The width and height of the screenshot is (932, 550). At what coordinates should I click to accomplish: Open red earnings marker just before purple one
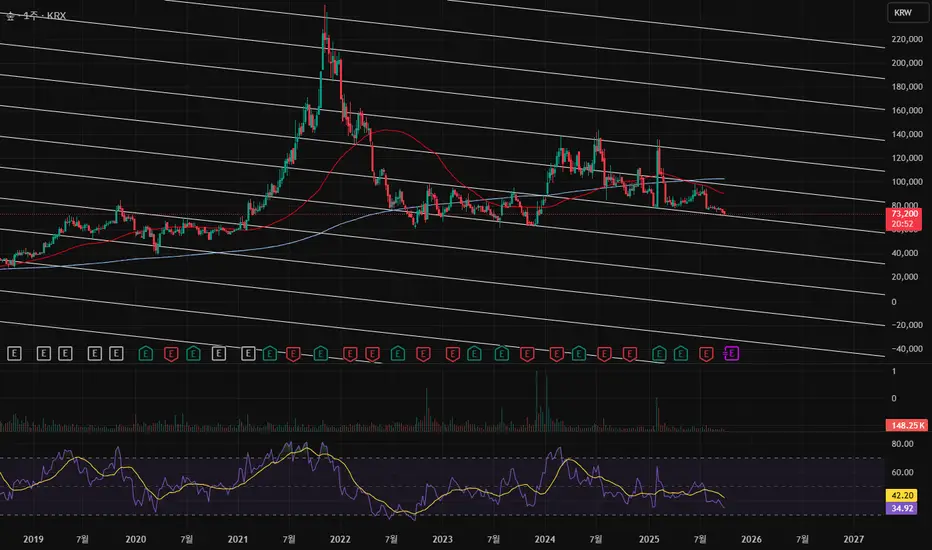click(706, 354)
